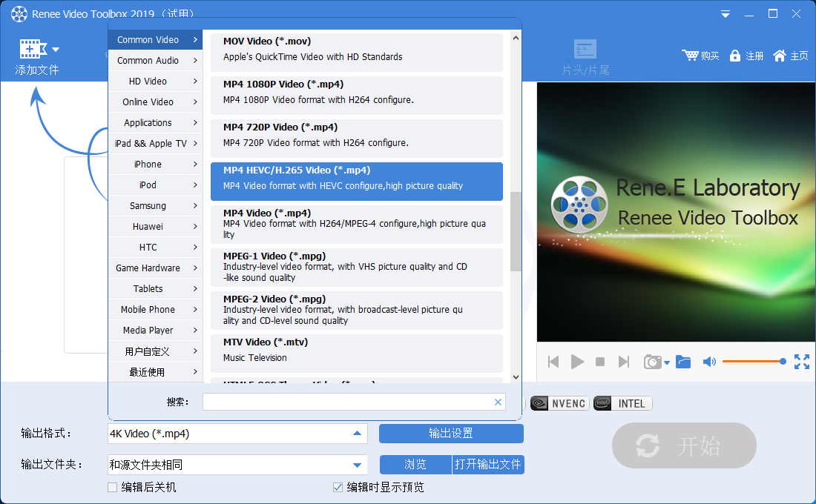Expand the HD Video category
This screenshot has height=504, width=816.
(x=155, y=81)
